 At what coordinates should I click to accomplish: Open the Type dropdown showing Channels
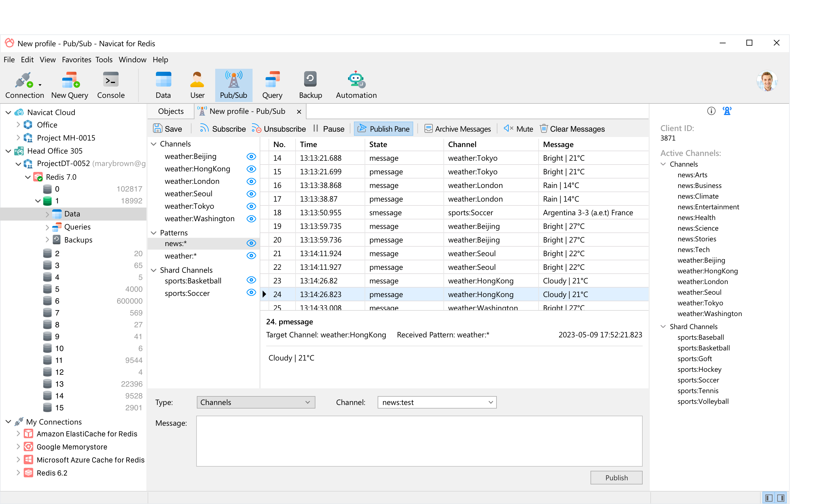pos(256,402)
